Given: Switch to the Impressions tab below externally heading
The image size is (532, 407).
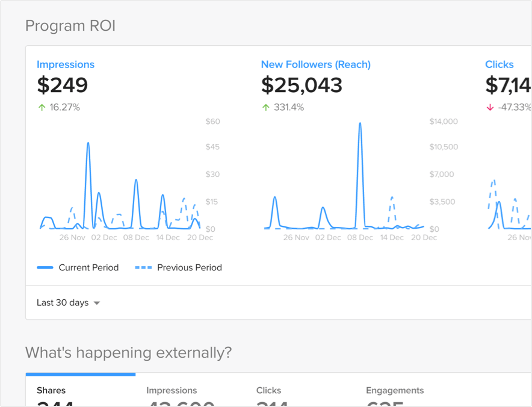Looking at the screenshot, I should coord(172,391).
